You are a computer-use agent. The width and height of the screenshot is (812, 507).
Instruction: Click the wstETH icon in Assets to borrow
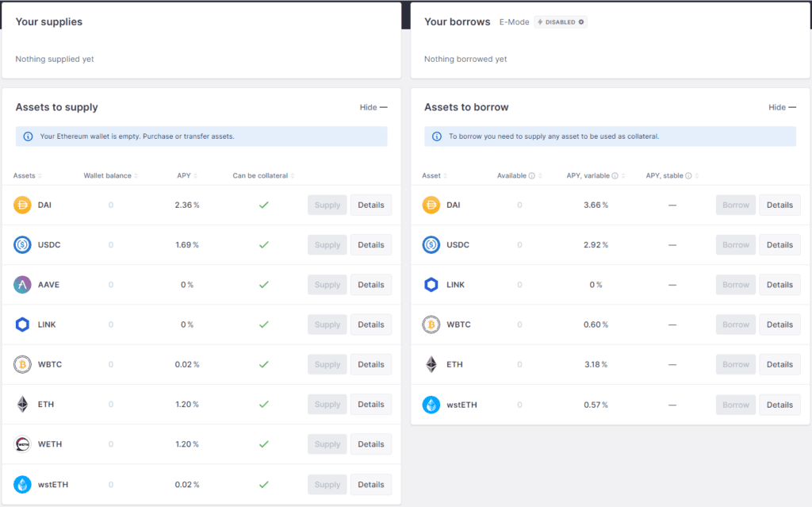click(431, 405)
